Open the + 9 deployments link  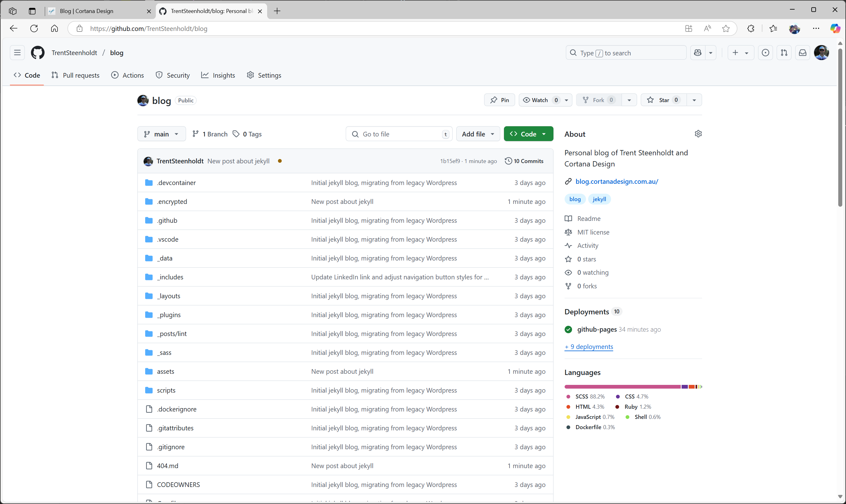pyautogui.click(x=589, y=347)
